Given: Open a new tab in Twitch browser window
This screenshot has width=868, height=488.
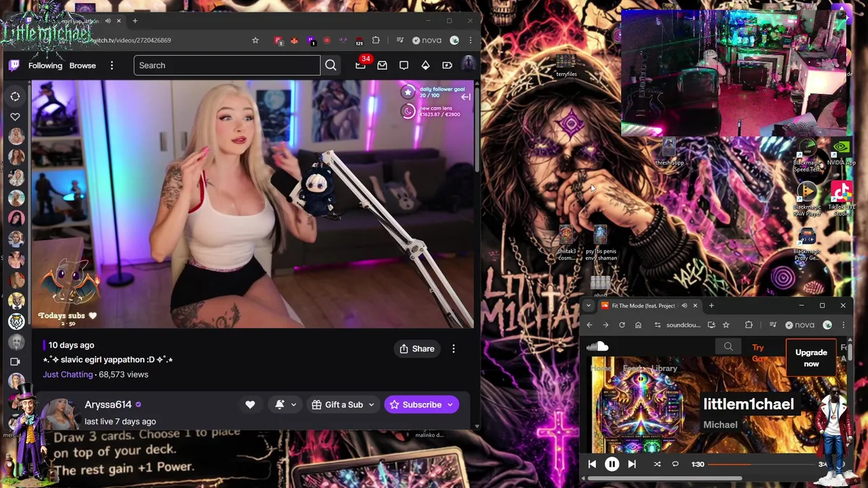Looking at the screenshot, I should (x=135, y=21).
